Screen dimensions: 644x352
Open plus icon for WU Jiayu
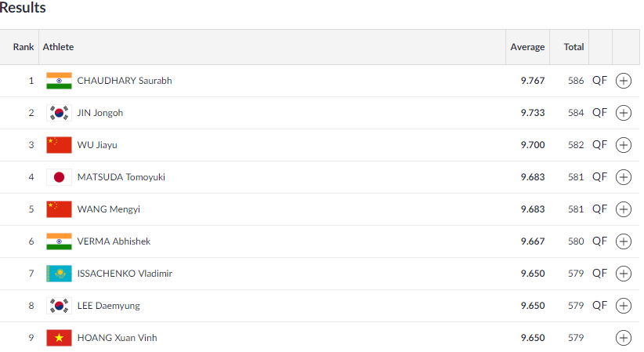pos(623,145)
